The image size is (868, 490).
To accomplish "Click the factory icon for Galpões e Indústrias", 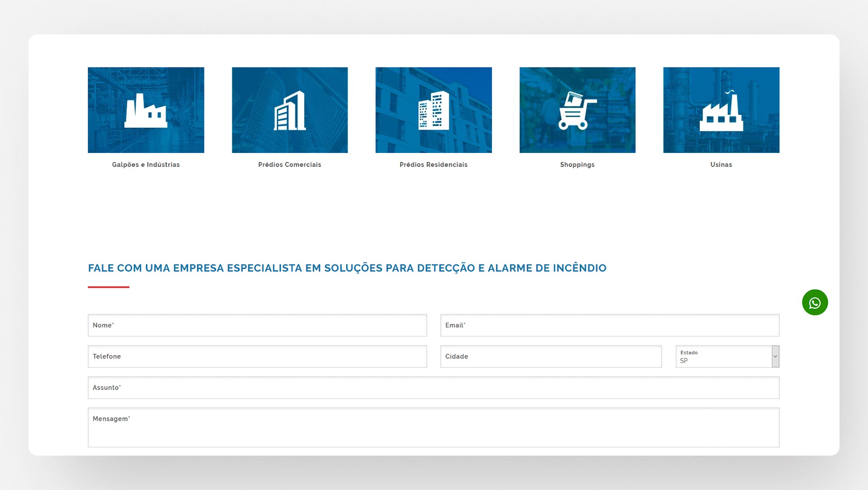I will pyautogui.click(x=146, y=110).
